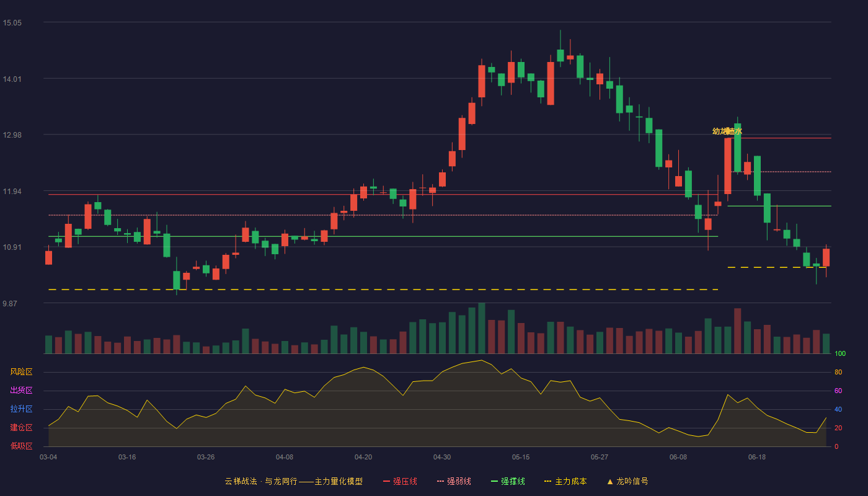Click the 60 indicator scale label
868x496 pixels.
838,391
